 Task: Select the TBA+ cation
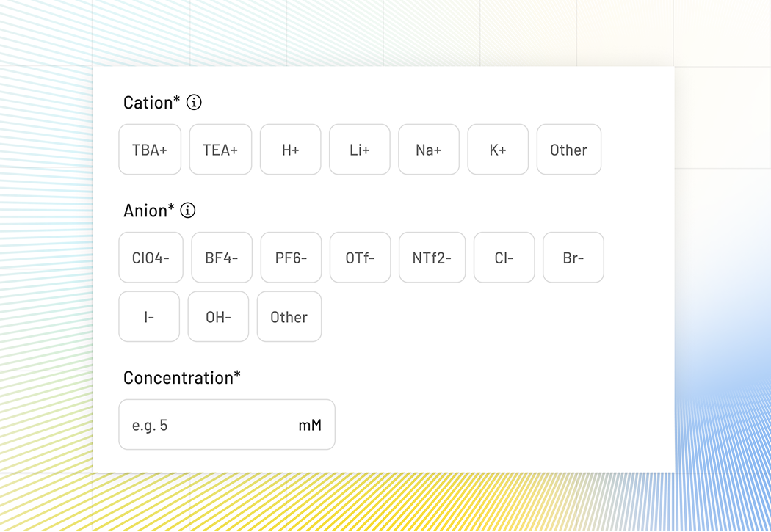pyautogui.click(x=150, y=150)
